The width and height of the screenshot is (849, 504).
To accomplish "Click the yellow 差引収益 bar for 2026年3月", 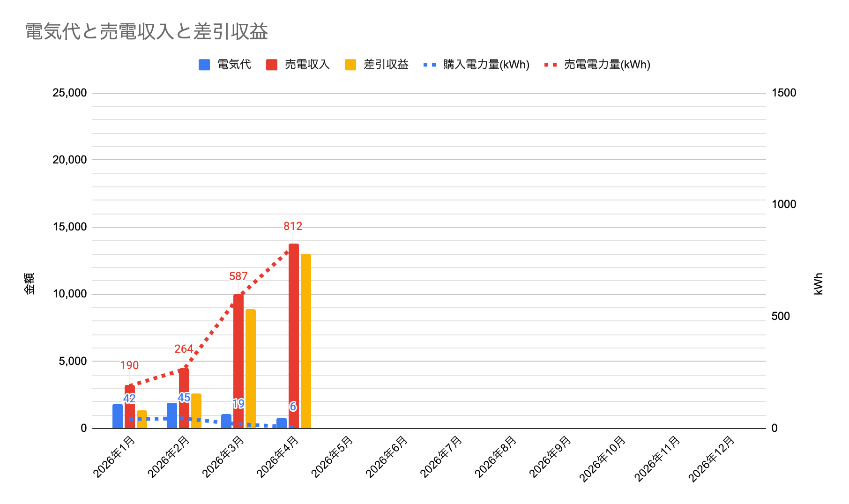I will click(x=251, y=369).
